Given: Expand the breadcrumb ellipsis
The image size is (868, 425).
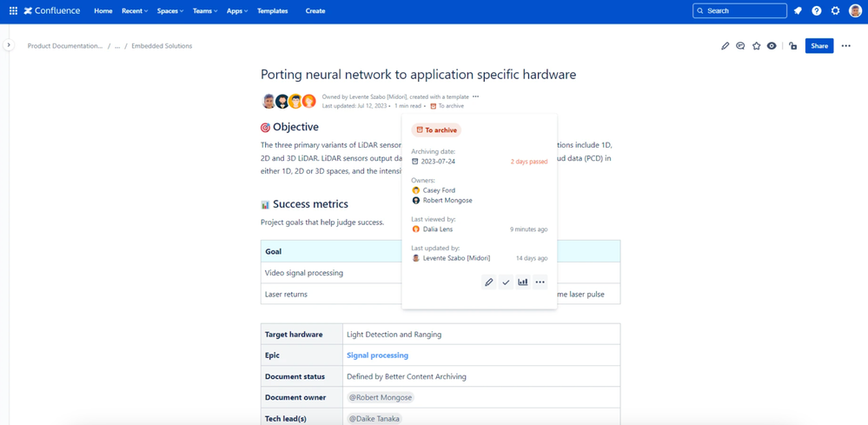Looking at the screenshot, I should click(117, 46).
